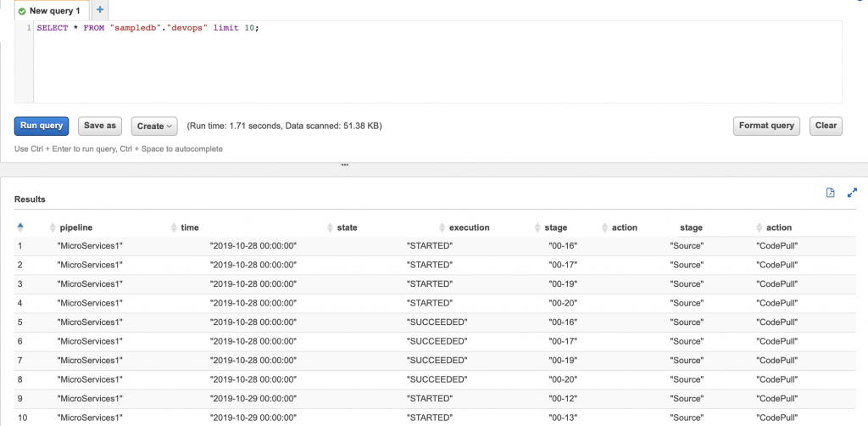Expand results panel to full screen

click(852, 193)
